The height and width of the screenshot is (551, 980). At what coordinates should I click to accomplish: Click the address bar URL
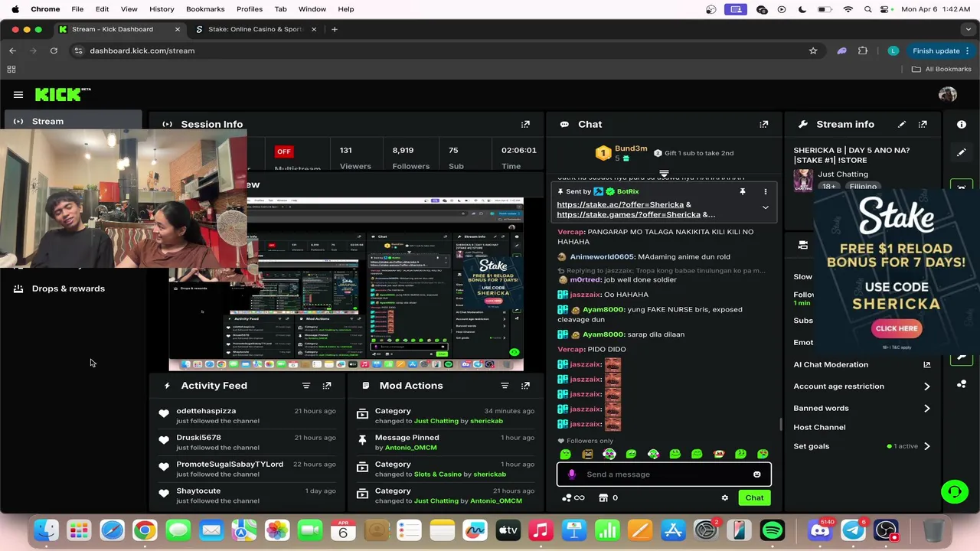click(x=142, y=51)
